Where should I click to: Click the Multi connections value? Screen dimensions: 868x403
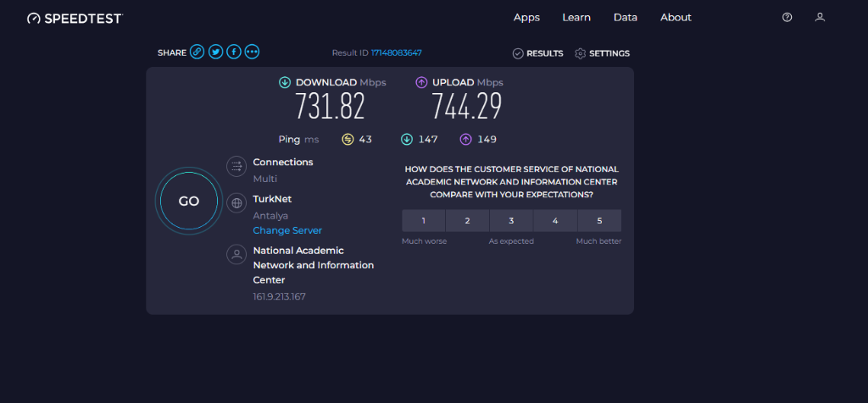click(x=265, y=179)
